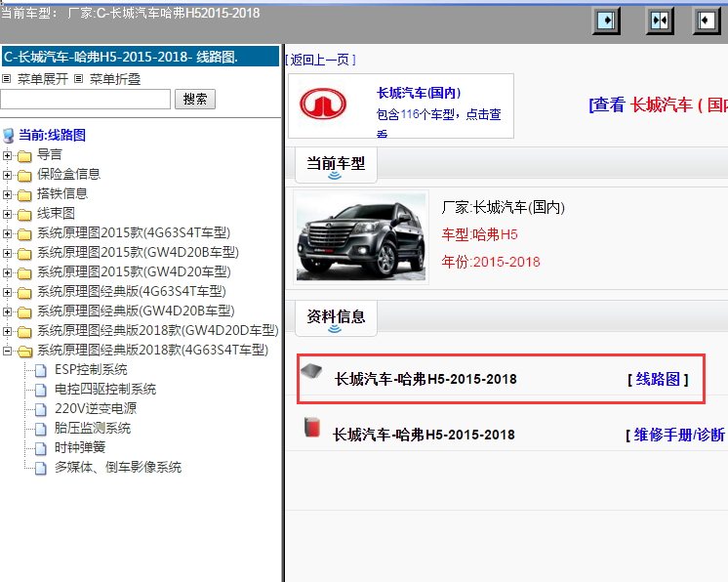Click into the search input field
This screenshot has height=582, width=728.
tap(86, 99)
